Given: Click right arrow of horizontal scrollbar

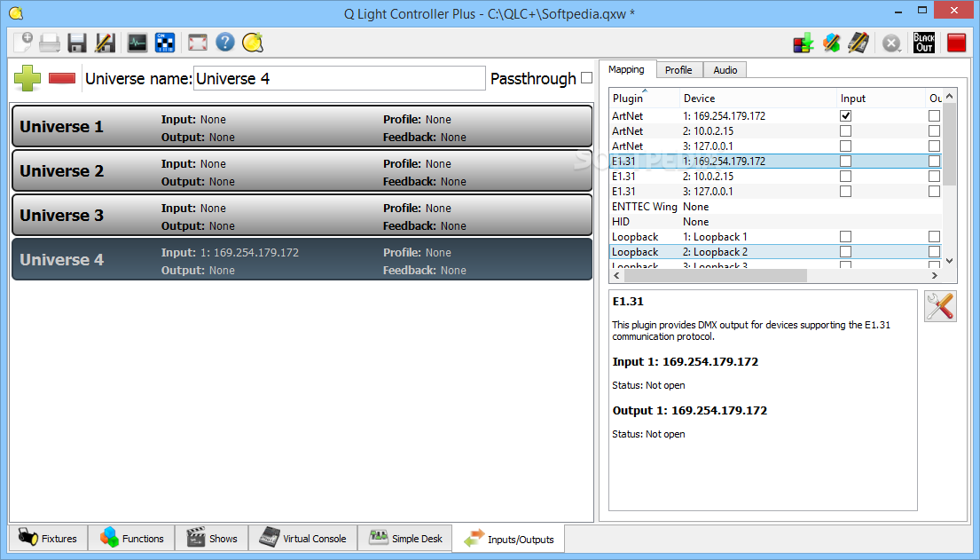Looking at the screenshot, I should [x=935, y=275].
